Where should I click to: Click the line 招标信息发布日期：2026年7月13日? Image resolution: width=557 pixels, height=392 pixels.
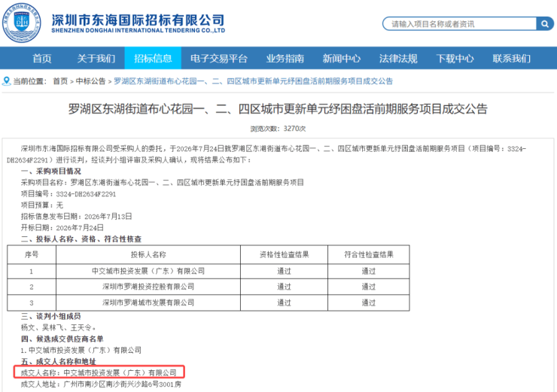click(x=76, y=217)
